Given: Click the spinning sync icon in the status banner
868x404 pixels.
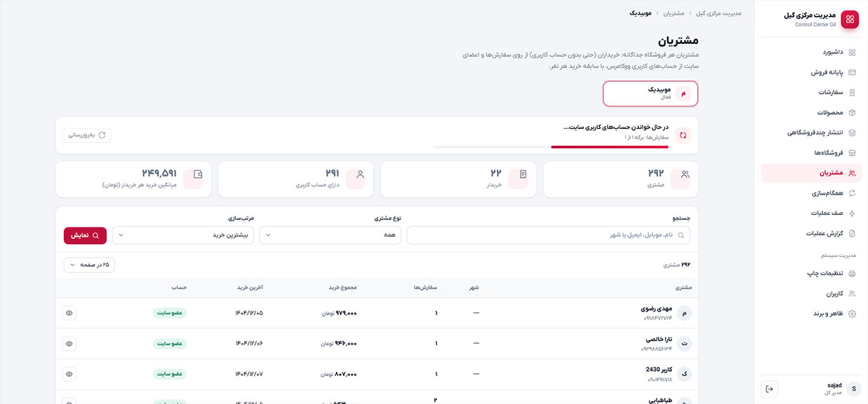Looking at the screenshot, I should [682, 135].
